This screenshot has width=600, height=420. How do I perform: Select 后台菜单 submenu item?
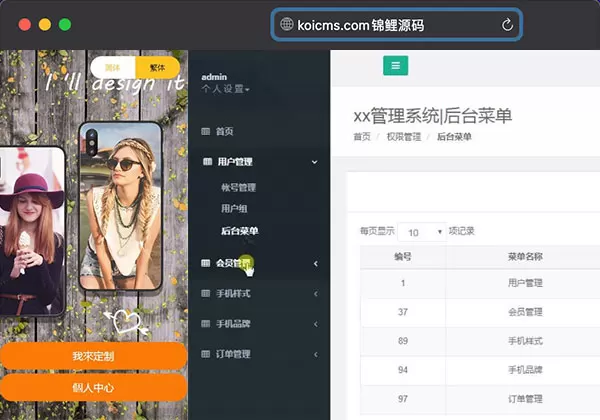click(x=240, y=231)
